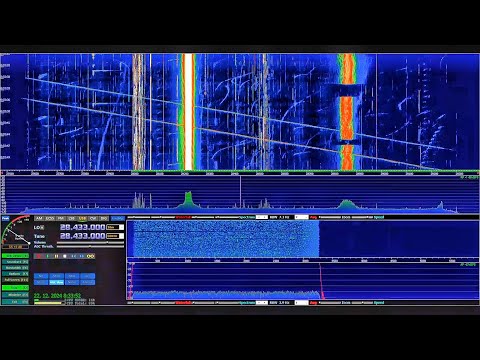Select the AM demodulation mode
The height and width of the screenshot is (360, 480).
pos(39,218)
